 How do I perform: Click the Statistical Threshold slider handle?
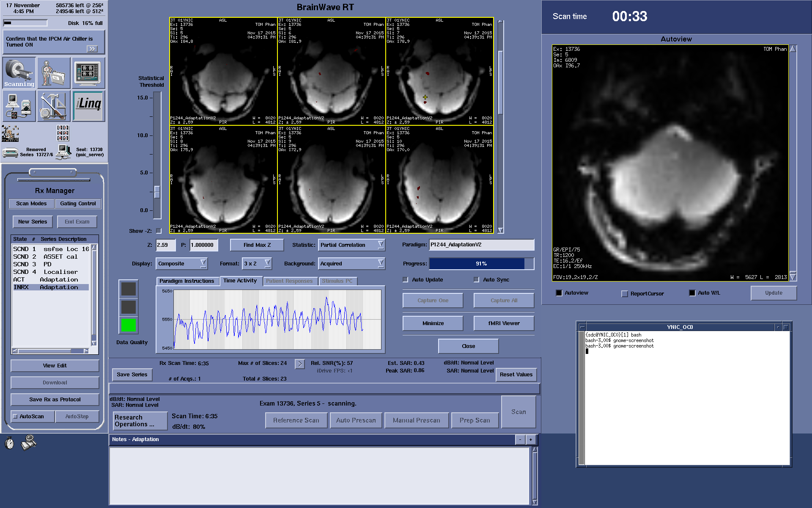click(157, 192)
